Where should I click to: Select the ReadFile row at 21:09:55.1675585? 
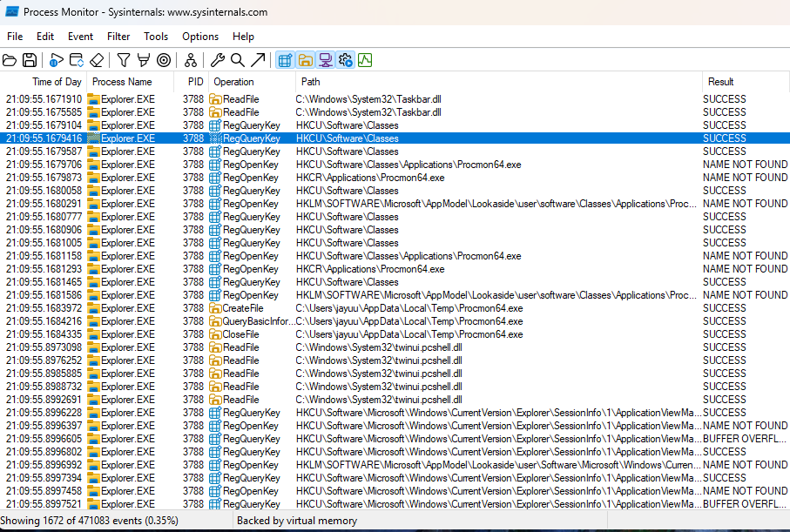(395, 112)
